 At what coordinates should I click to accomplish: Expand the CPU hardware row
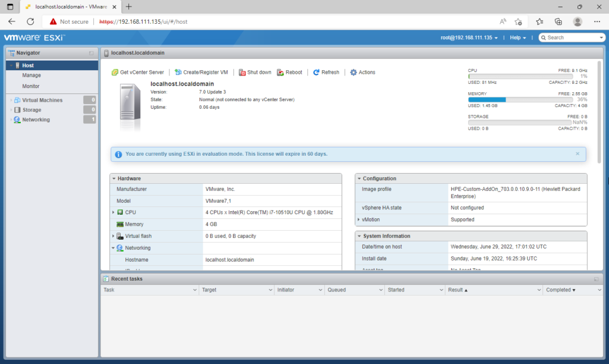tap(113, 212)
